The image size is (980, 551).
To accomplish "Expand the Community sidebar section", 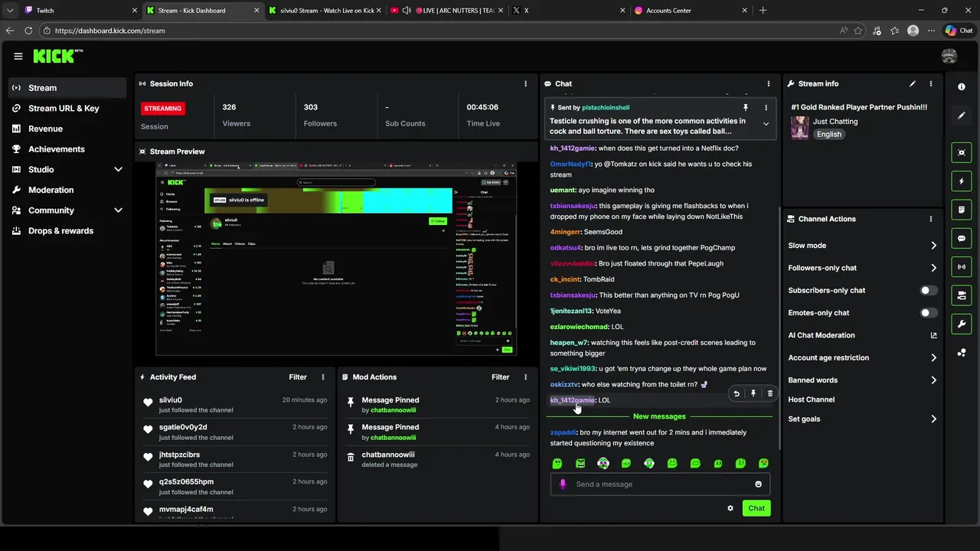I will coord(118,210).
